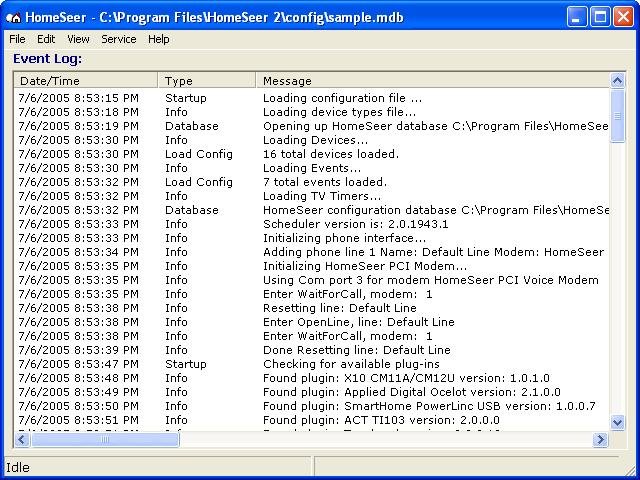The image size is (640, 480).
Task: Select 'Found plugin: SmartHome PowerLinc USB' message
Action: coord(429,406)
